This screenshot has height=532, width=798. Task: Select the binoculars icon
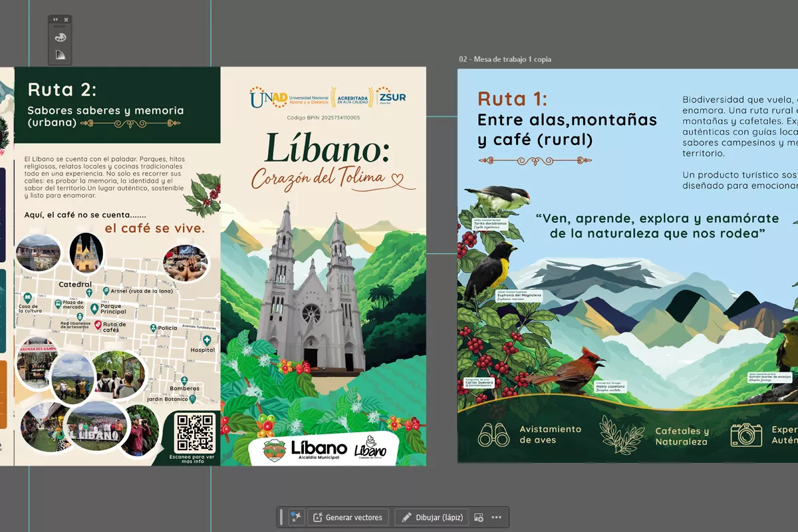tap(494, 434)
